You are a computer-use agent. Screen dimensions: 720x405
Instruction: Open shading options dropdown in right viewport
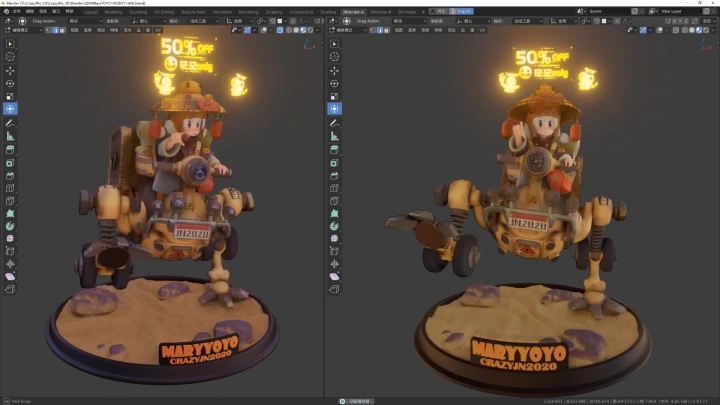(x=713, y=30)
